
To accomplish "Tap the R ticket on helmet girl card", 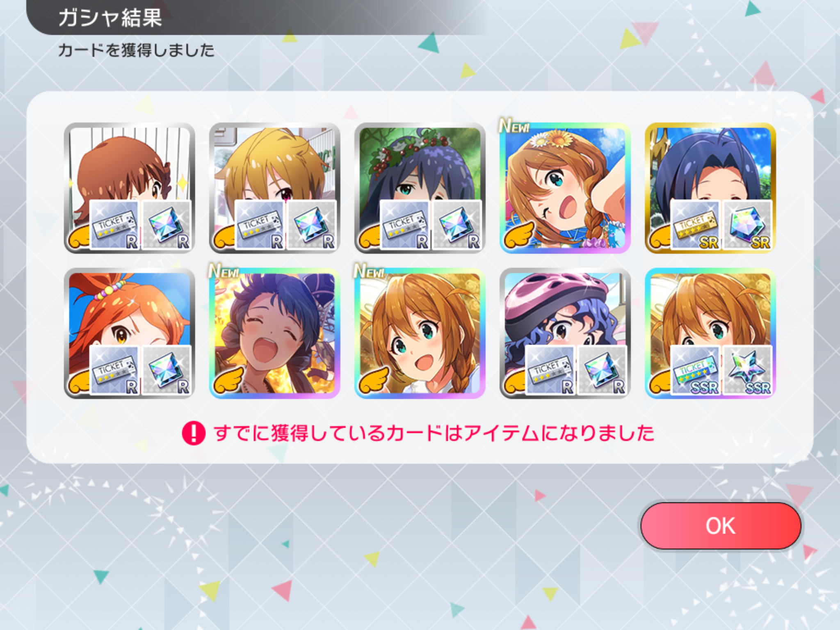I will (x=550, y=370).
